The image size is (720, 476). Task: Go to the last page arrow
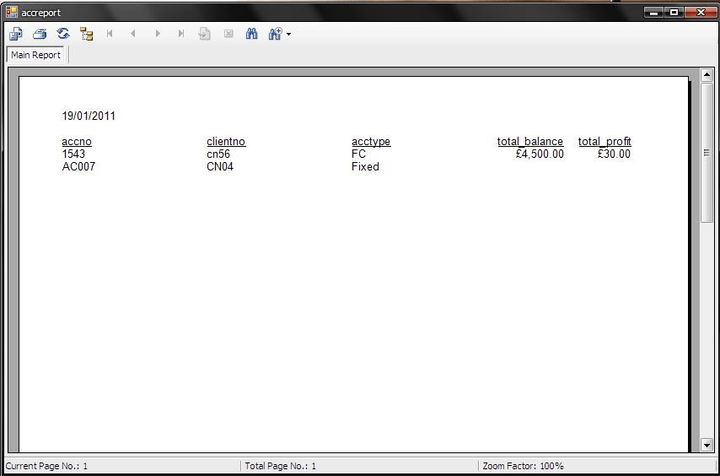(181, 34)
